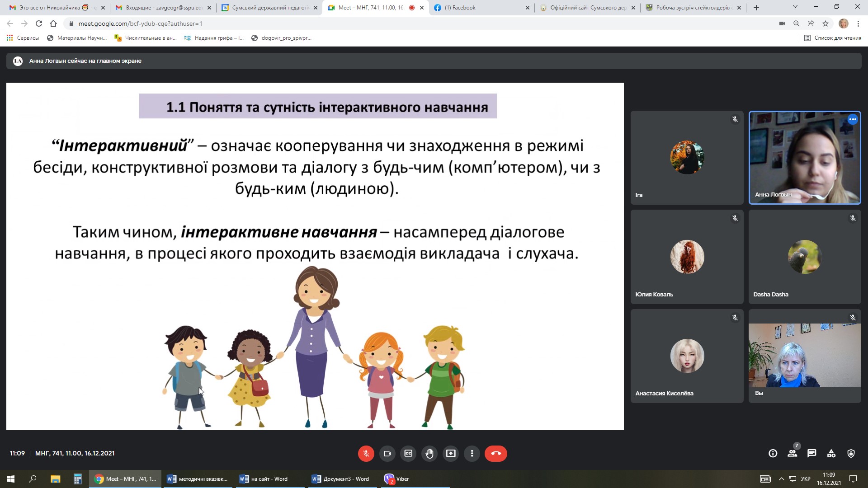Open the meeting details info icon

[773, 453]
